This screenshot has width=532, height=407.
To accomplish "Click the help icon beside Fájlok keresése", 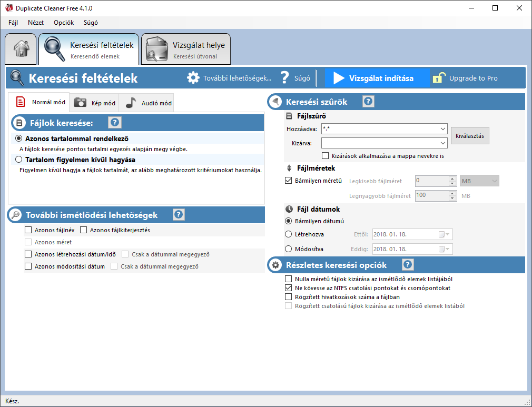I will 114,122.
